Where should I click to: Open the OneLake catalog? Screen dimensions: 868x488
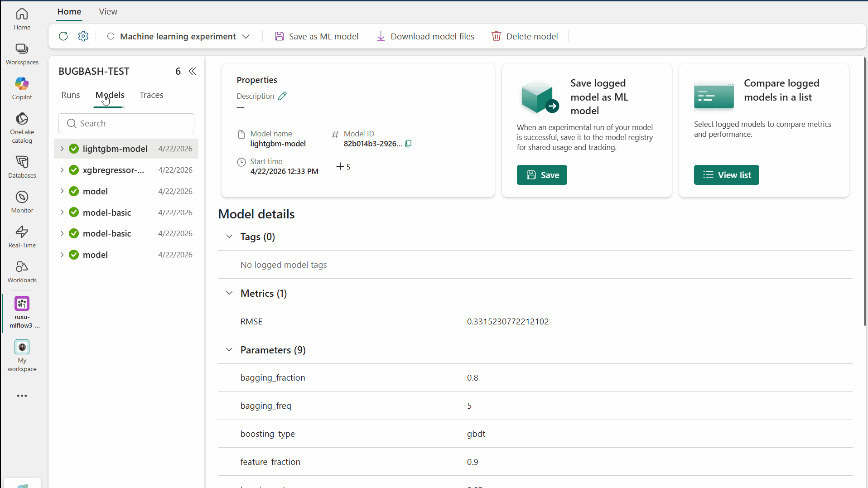click(x=22, y=128)
